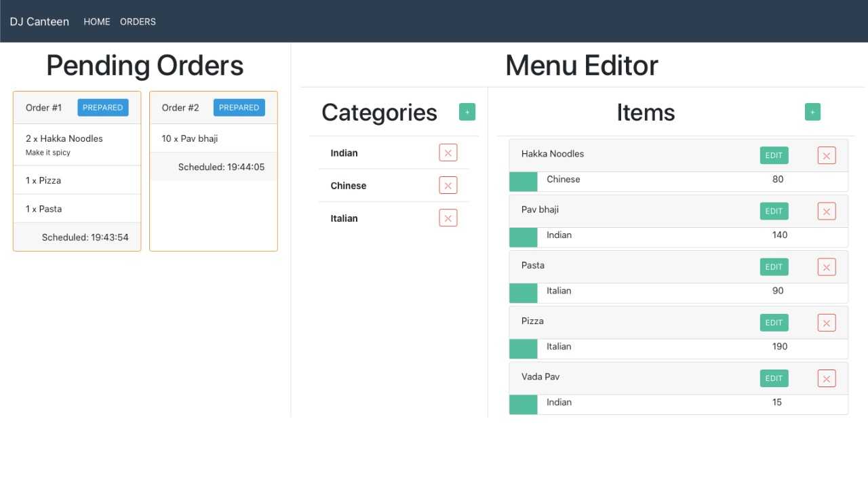Click green swatch under Pasta
The height and width of the screenshot is (478, 868).
(524, 293)
